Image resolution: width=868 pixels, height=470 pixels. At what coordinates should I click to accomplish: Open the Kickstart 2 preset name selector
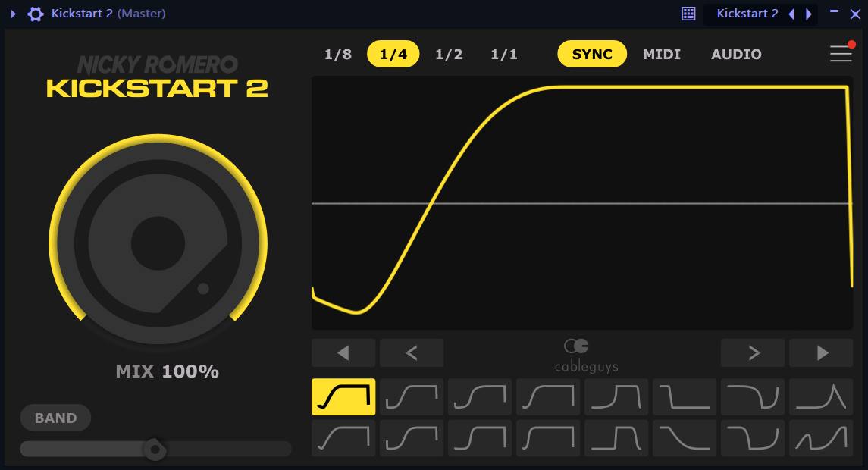tap(747, 14)
